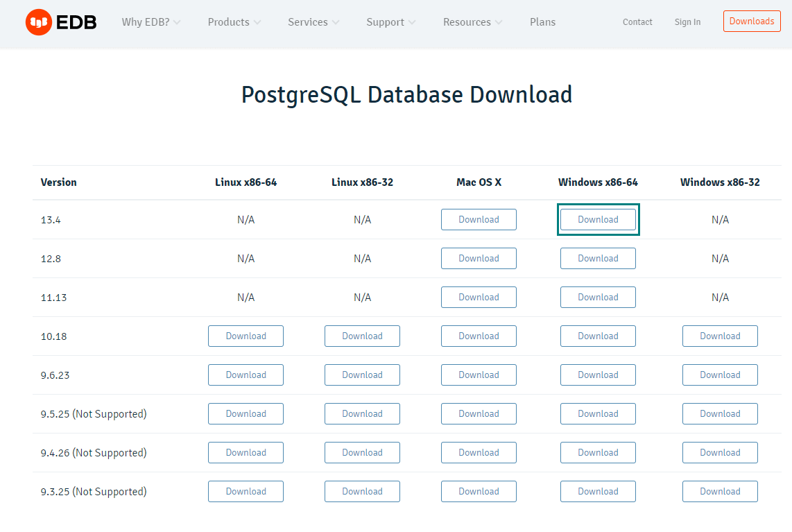This screenshot has width=792, height=532.
Task: Download version 9.4.26 for Linux x86-32
Action: [x=362, y=453]
